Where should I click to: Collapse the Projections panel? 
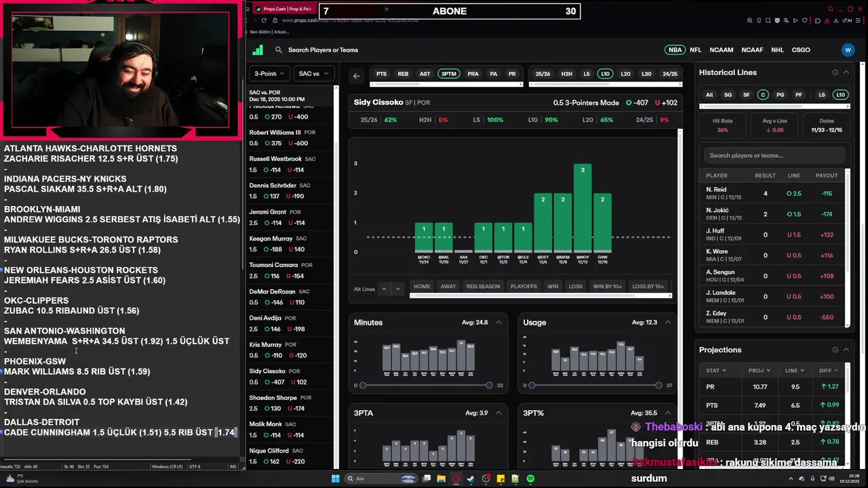tap(846, 350)
